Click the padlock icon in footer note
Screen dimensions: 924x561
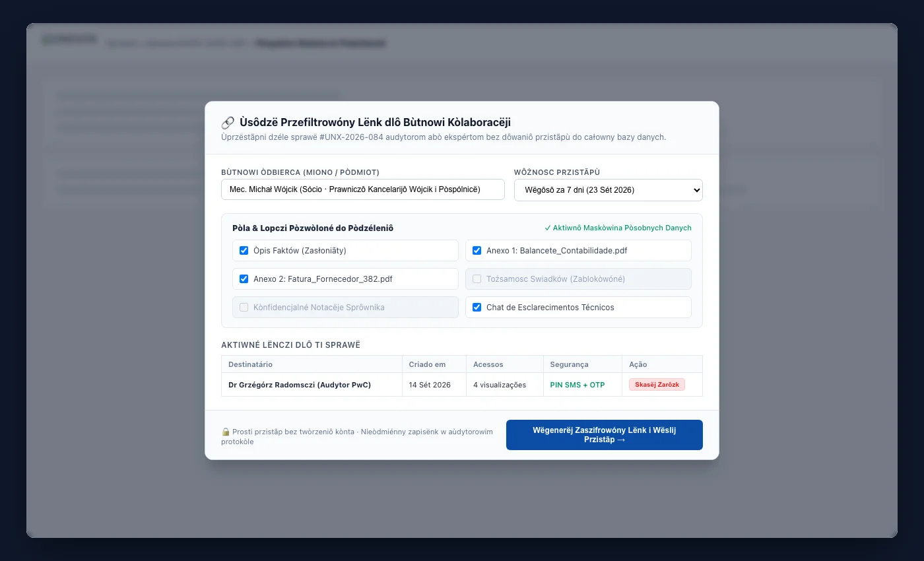(x=226, y=432)
